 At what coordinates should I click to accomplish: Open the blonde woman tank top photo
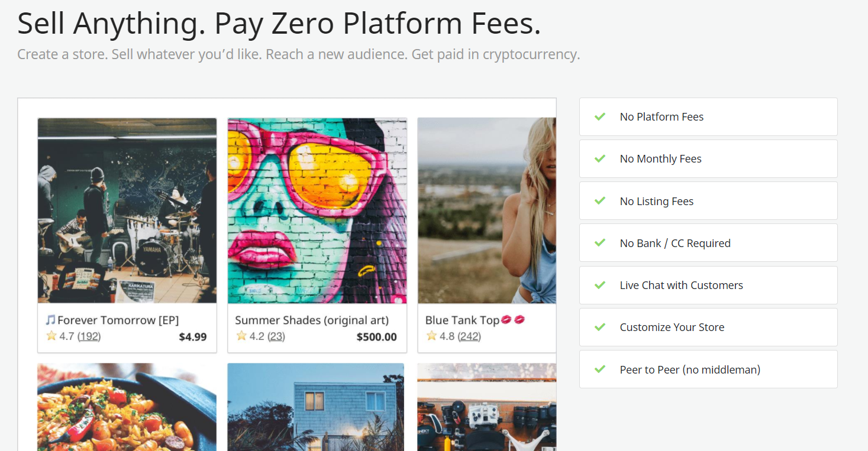click(x=487, y=211)
